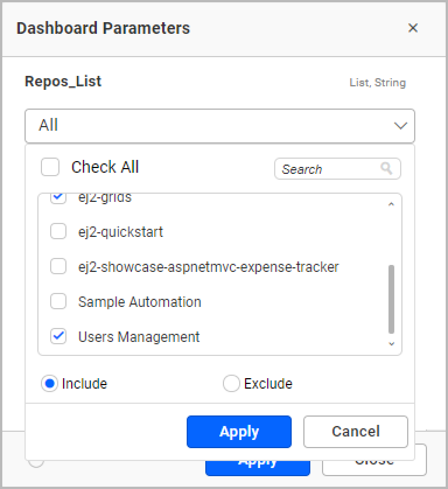Close the Dashboard Parameters dialog

pos(413,27)
